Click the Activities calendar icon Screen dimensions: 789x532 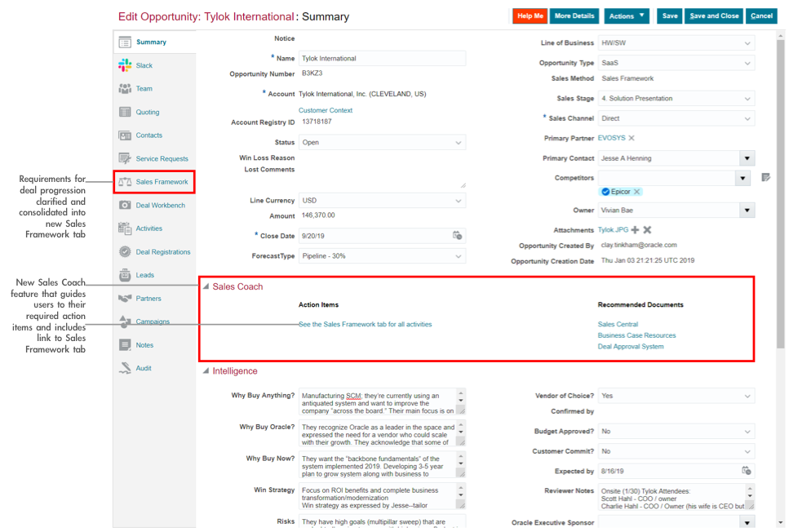click(125, 228)
